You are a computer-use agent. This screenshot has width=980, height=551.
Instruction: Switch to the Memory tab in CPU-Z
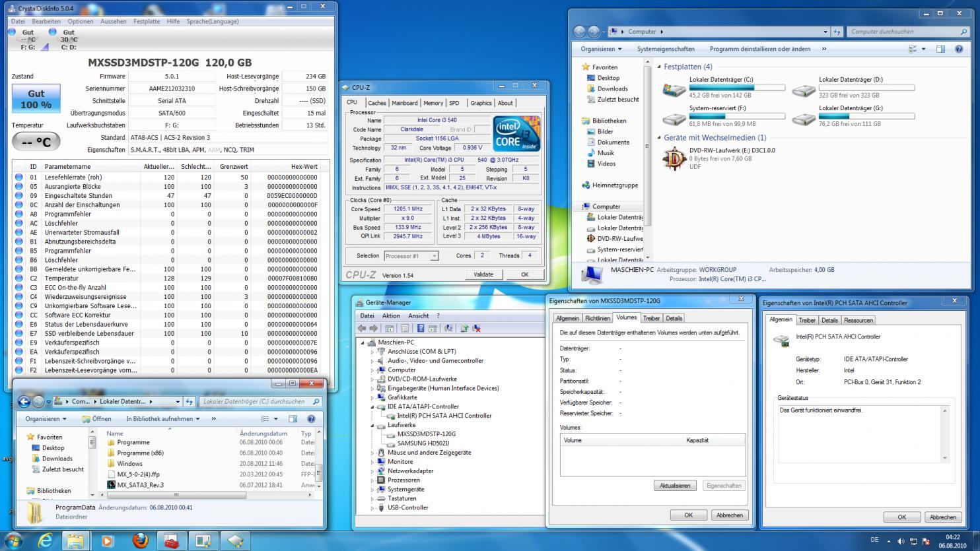[433, 103]
